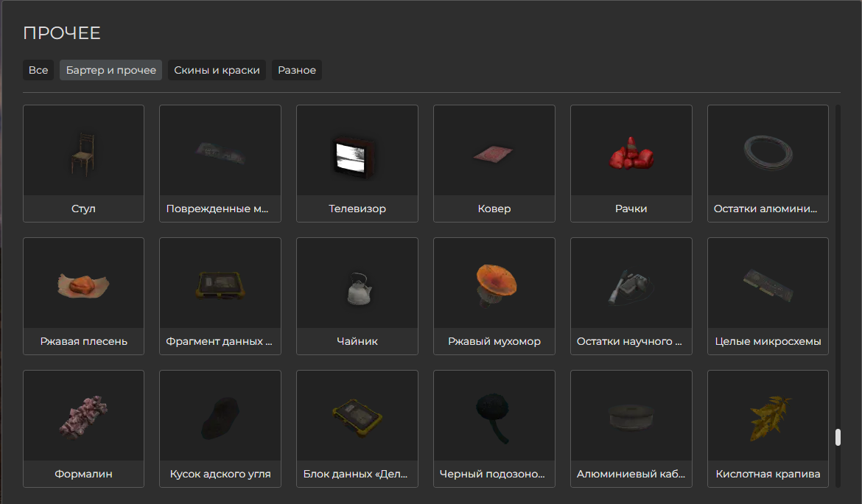Click the Целые микросхемы caption

tap(768, 341)
